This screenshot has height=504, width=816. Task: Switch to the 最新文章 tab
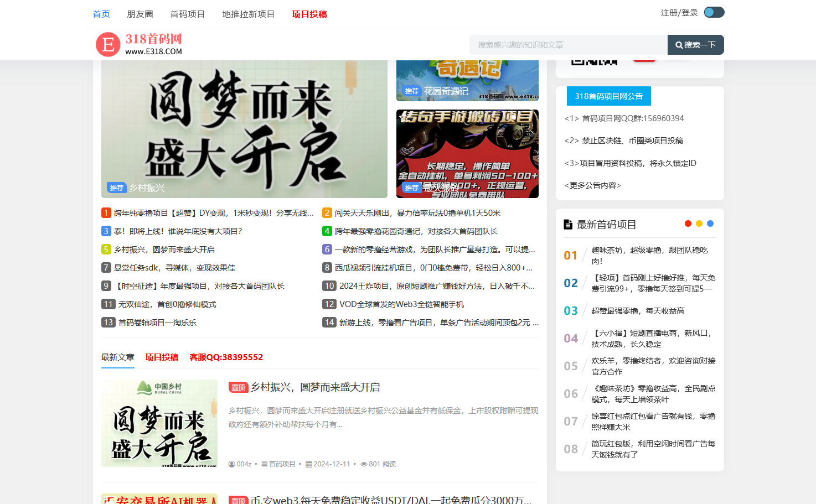(117, 357)
